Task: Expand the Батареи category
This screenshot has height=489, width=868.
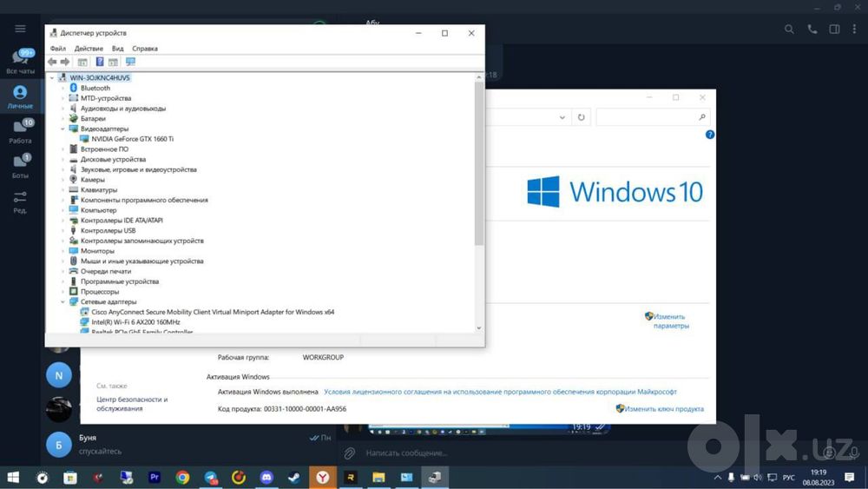Action: pos(63,118)
